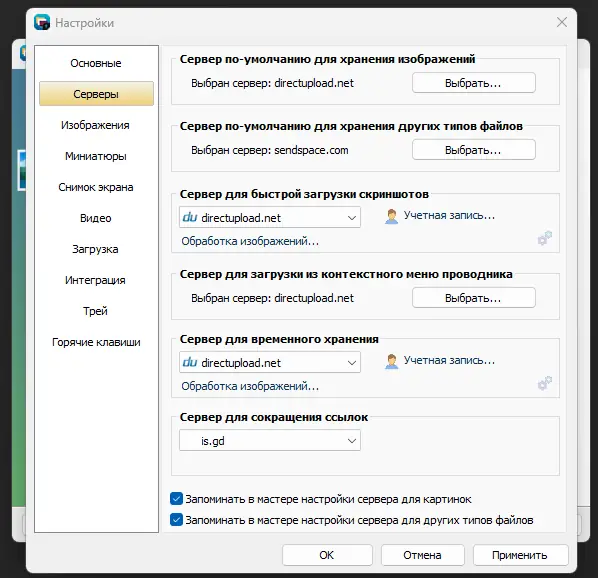Click Учетная запись link for temporary storage server
This screenshot has height=578, width=598.
point(449,360)
